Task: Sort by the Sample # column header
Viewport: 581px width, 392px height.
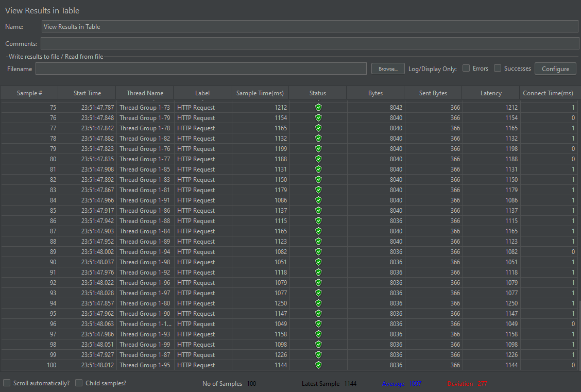Action: click(x=29, y=93)
